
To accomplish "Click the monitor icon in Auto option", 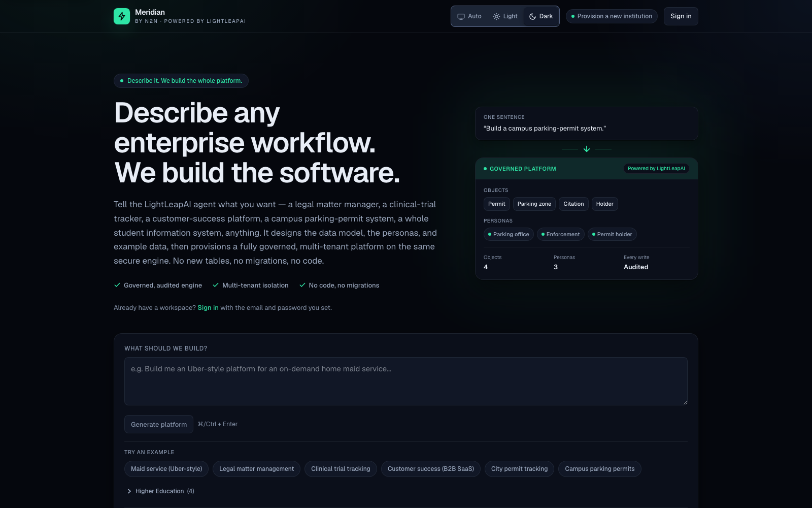I will point(461,16).
